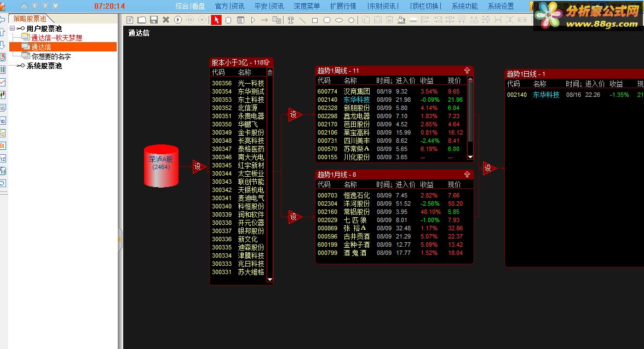Click scroll-down arrow of 股本小于3亿 list
Image resolution: width=644 pixels, height=349 pixels.
point(270,280)
